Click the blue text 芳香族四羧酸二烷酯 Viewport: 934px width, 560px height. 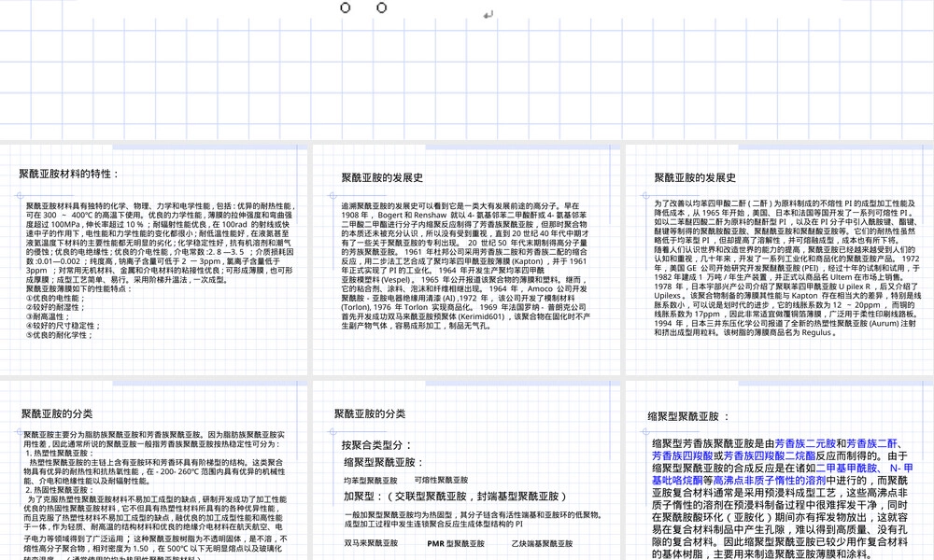coord(770,455)
